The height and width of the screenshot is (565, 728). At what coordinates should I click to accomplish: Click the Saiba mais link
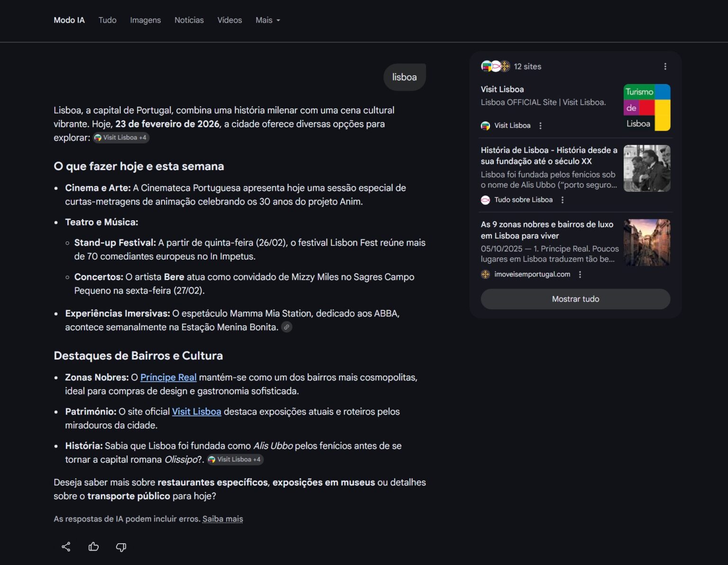pyautogui.click(x=223, y=519)
